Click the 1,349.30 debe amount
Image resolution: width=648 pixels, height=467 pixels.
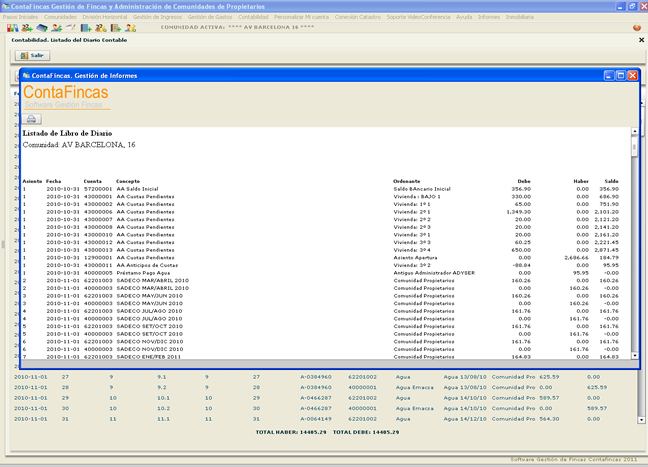click(519, 212)
